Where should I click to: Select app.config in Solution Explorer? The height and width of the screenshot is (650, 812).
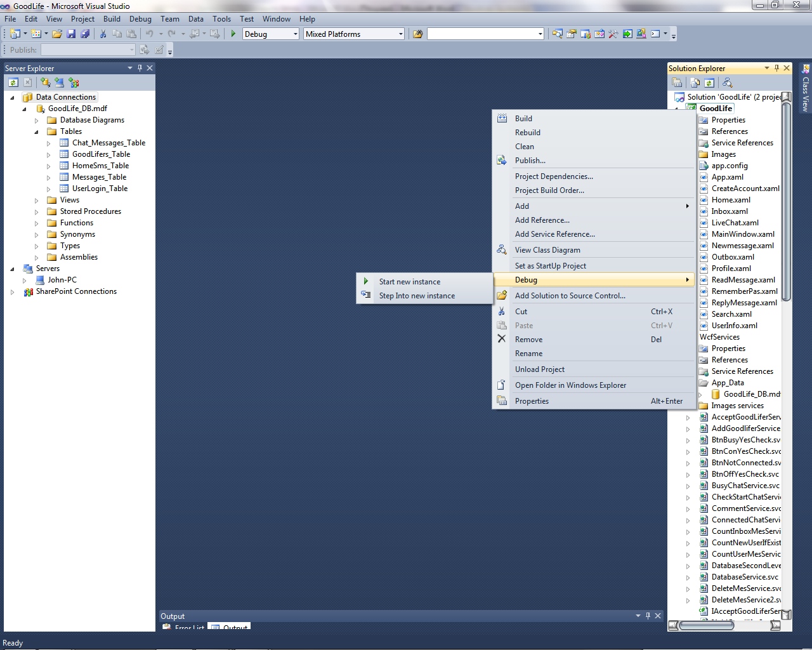(x=730, y=166)
